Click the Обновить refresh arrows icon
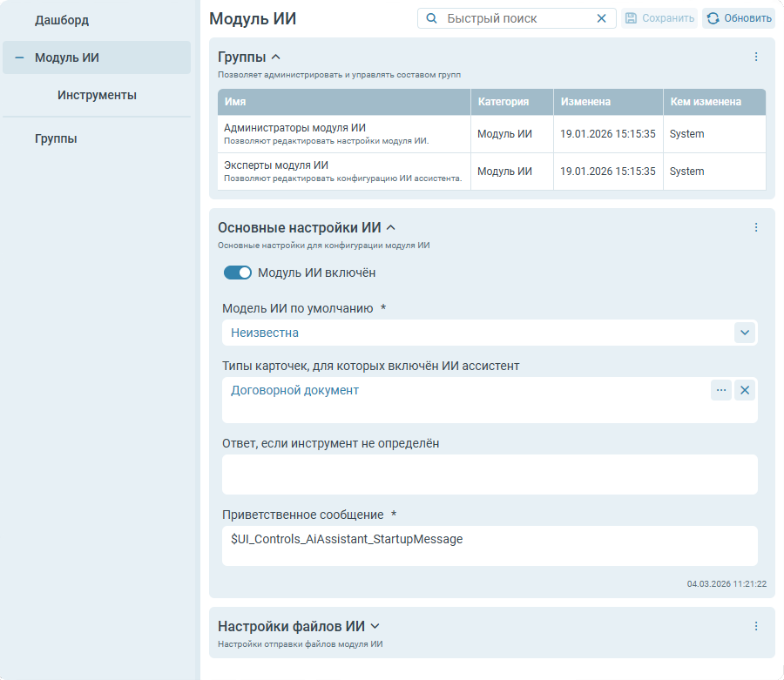Image resolution: width=784 pixels, height=680 pixels. pyautogui.click(x=713, y=18)
